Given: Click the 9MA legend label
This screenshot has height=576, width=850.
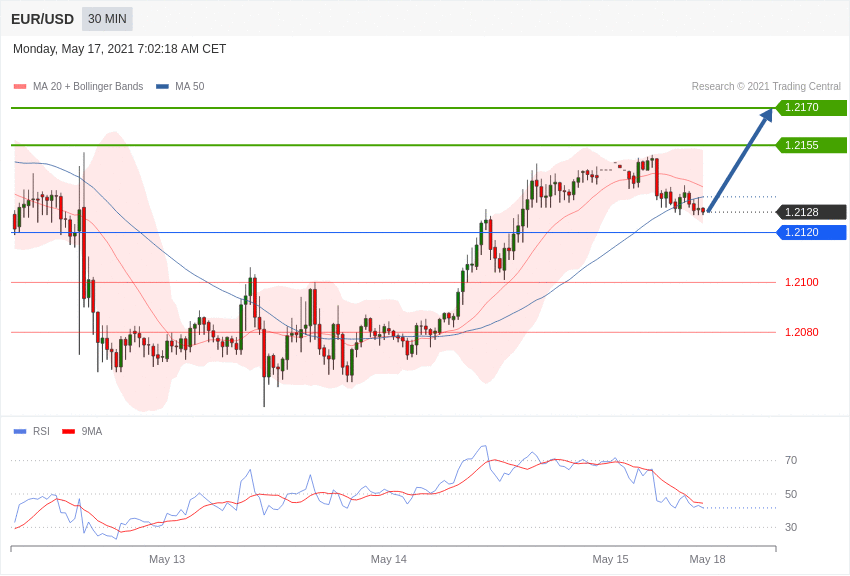Looking at the screenshot, I should tap(92, 431).
